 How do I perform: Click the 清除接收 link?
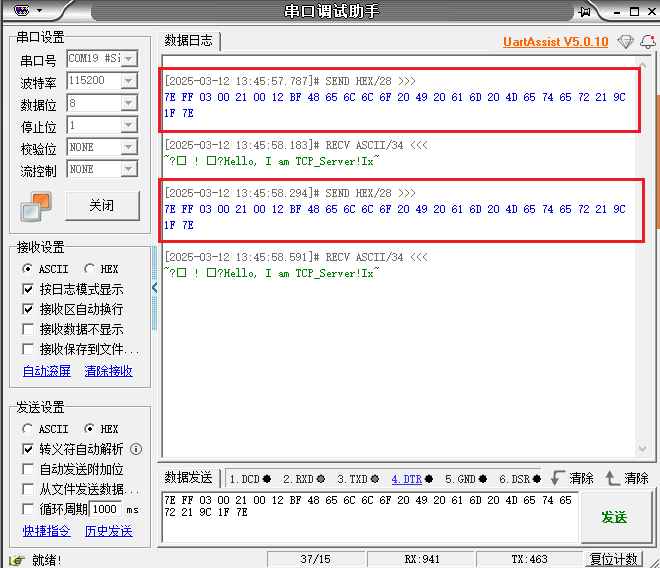pos(109,371)
